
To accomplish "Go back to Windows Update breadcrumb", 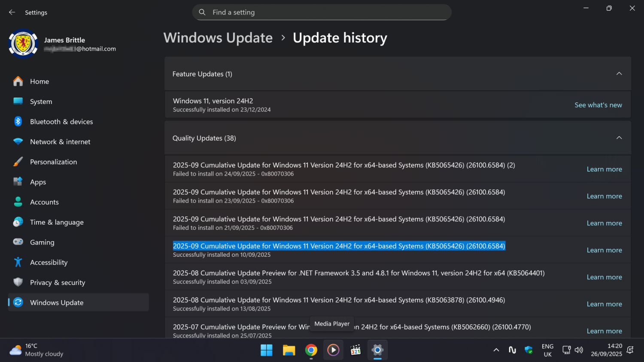I will (218, 38).
